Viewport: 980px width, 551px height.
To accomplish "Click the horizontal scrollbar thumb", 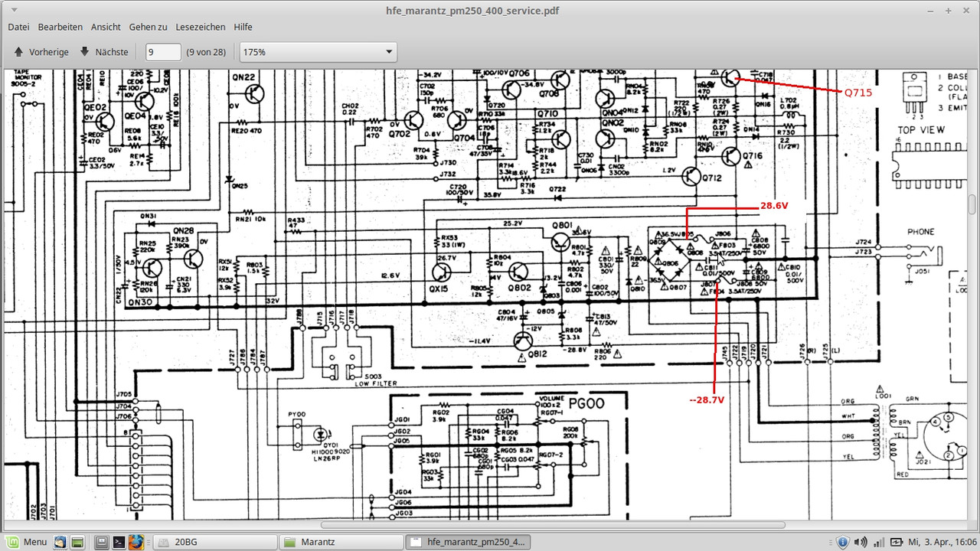I will tap(553, 525).
